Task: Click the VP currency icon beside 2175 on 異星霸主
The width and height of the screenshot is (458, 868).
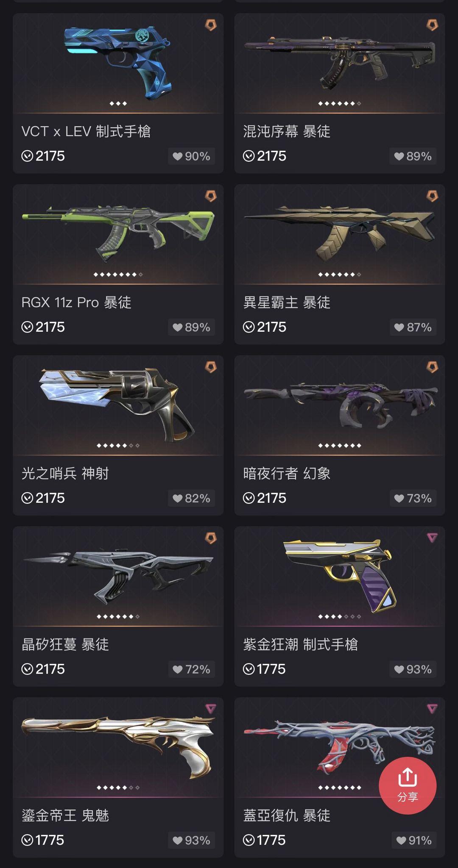Action: click(249, 327)
